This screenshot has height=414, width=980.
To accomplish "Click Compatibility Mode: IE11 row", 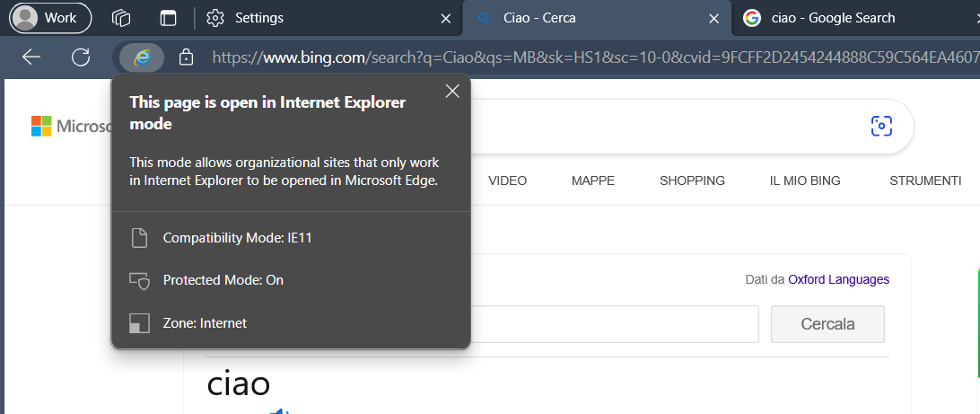I will pyautogui.click(x=292, y=238).
